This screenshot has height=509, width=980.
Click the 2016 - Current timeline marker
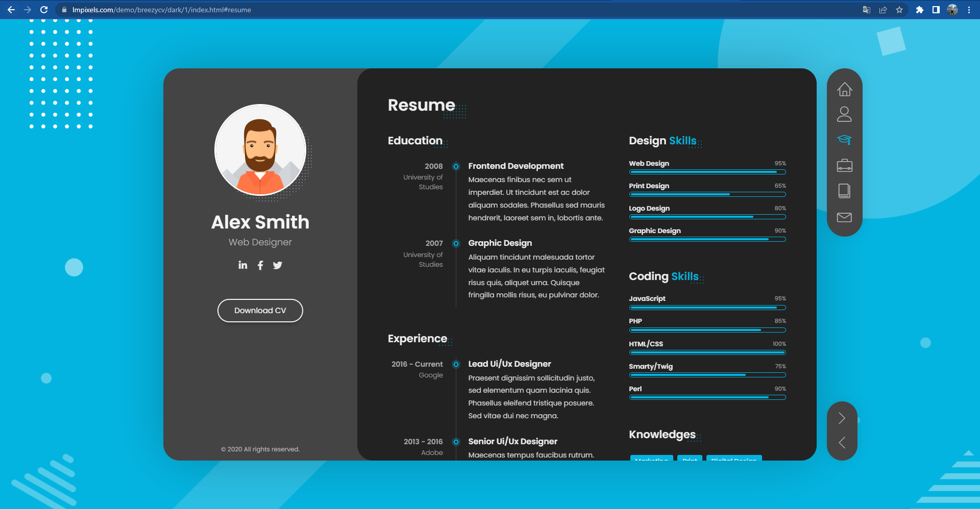(456, 365)
